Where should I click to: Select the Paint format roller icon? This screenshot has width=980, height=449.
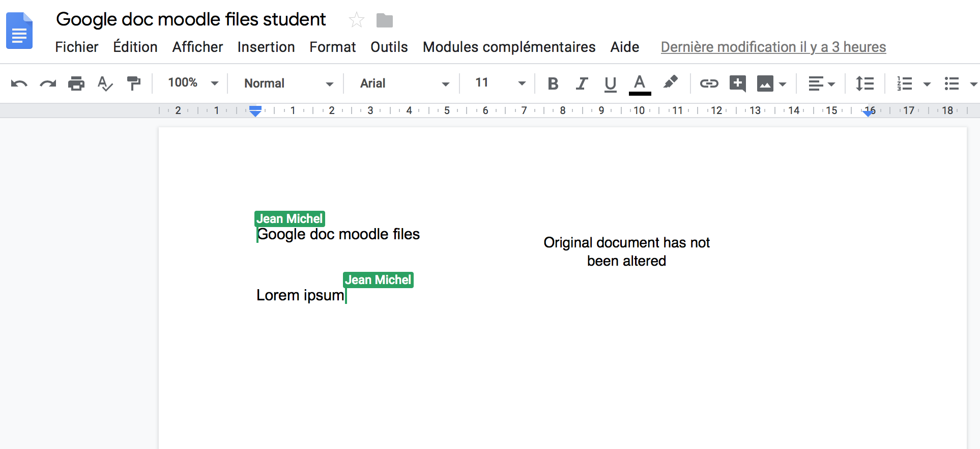[x=133, y=83]
